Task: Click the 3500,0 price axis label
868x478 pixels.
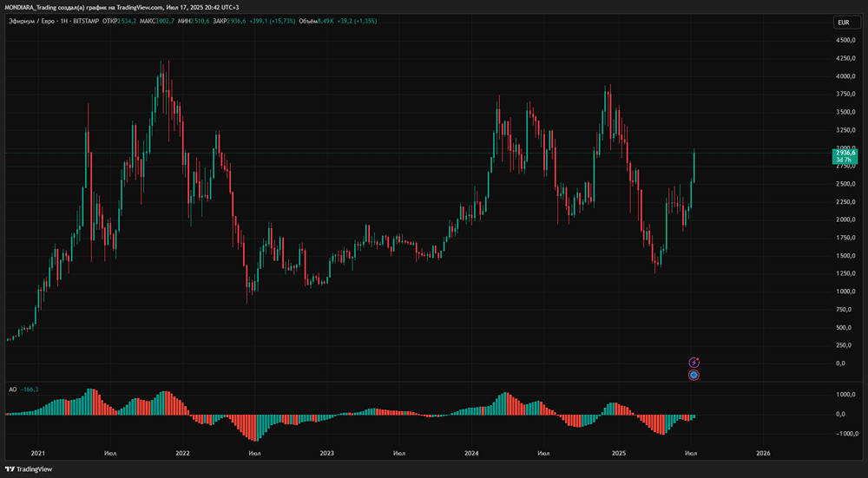Action: click(x=845, y=112)
